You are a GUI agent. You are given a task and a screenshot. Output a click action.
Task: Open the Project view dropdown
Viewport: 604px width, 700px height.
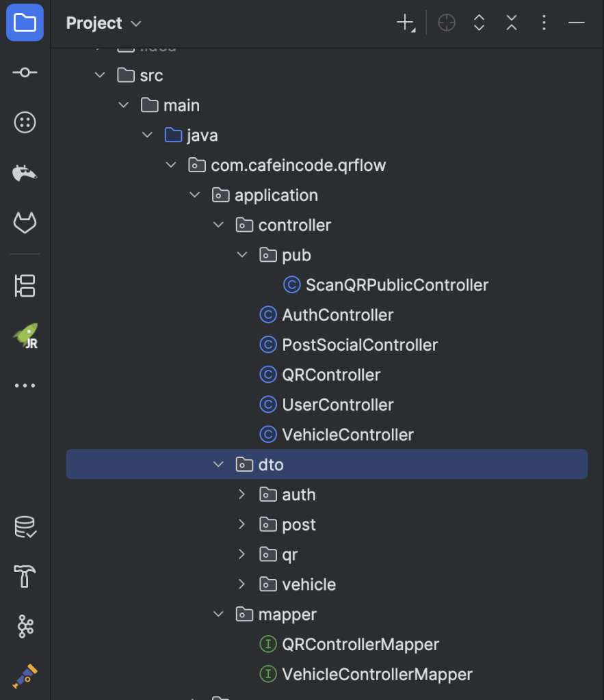pos(104,23)
